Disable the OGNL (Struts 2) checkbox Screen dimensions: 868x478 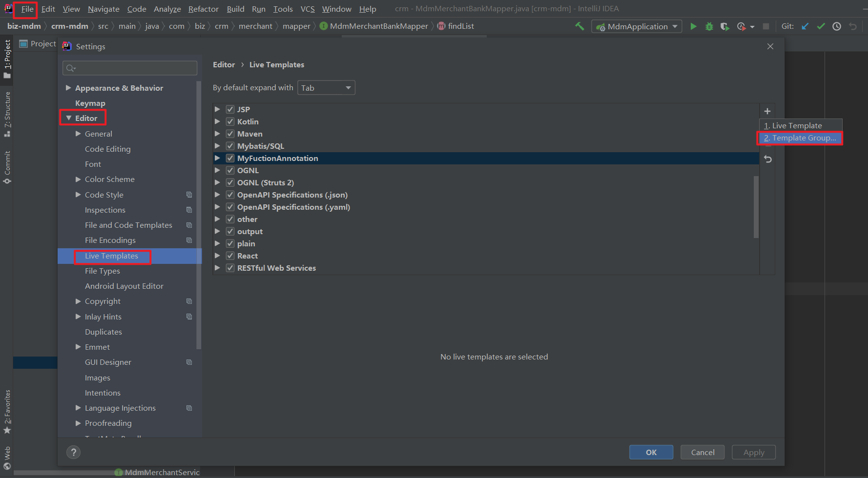230,182
